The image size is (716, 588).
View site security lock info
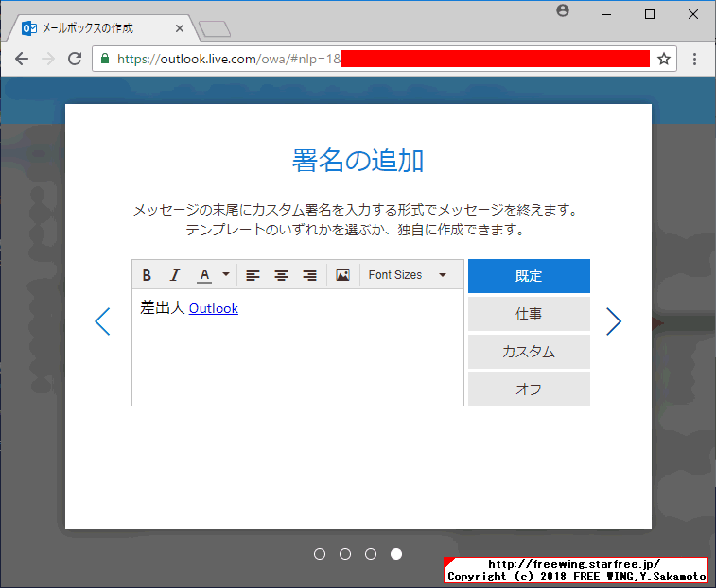tap(105, 59)
